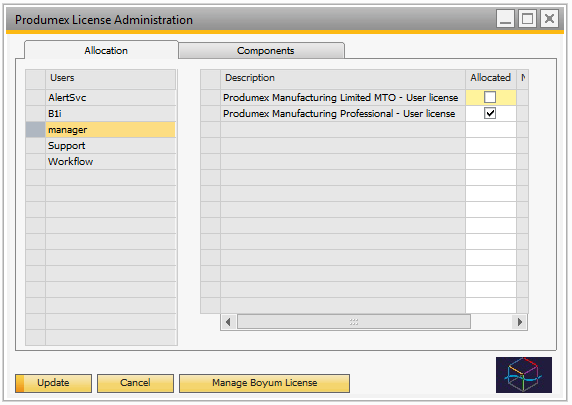This screenshot has height=405, width=572.
Task: Click the Description column header
Action: point(343,78)
